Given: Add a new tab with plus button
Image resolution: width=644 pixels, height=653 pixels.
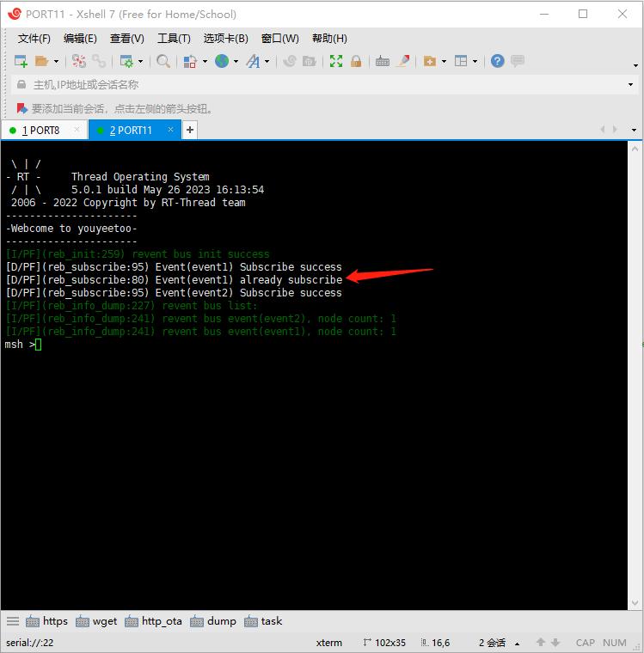Looking at the screenshot, I should [190, 130].
